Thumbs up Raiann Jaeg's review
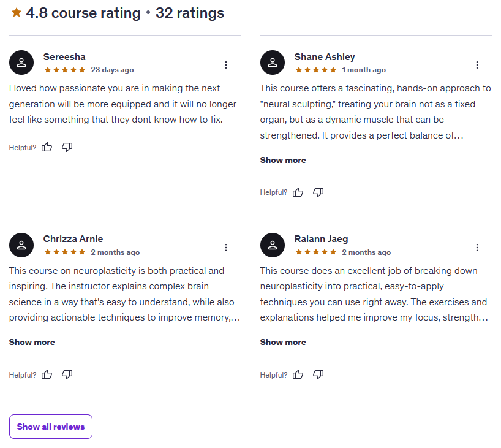Screen dimensions: 501x448 (298, 374)
